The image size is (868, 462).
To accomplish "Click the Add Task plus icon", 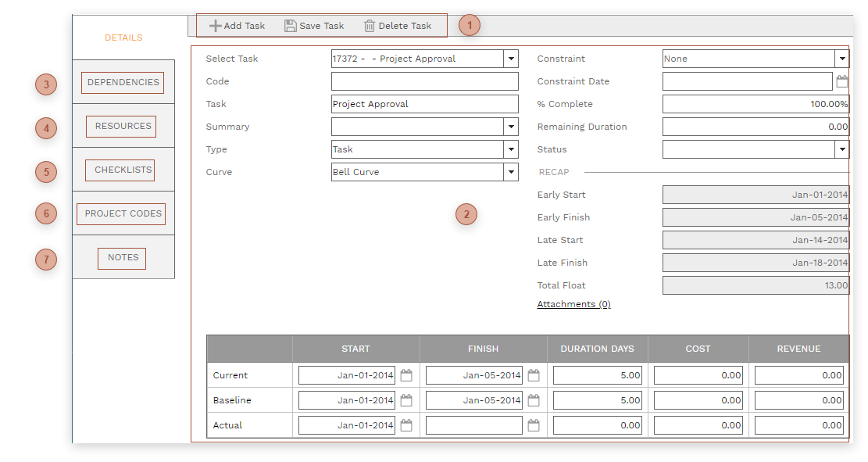I will (x=215, y=25).
